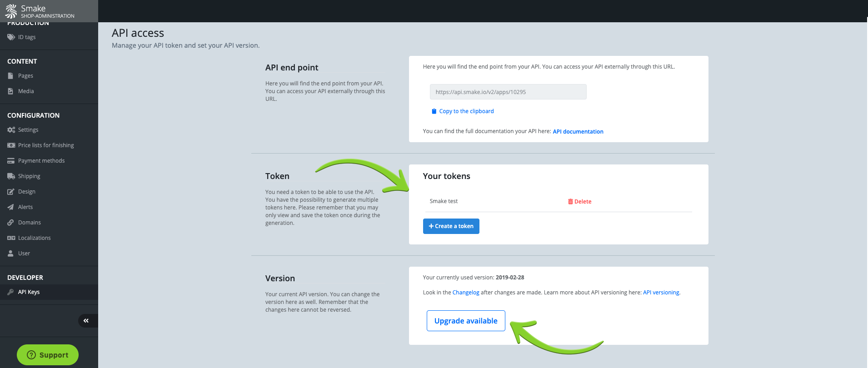Open the Changelog link

tap(466, 293)
